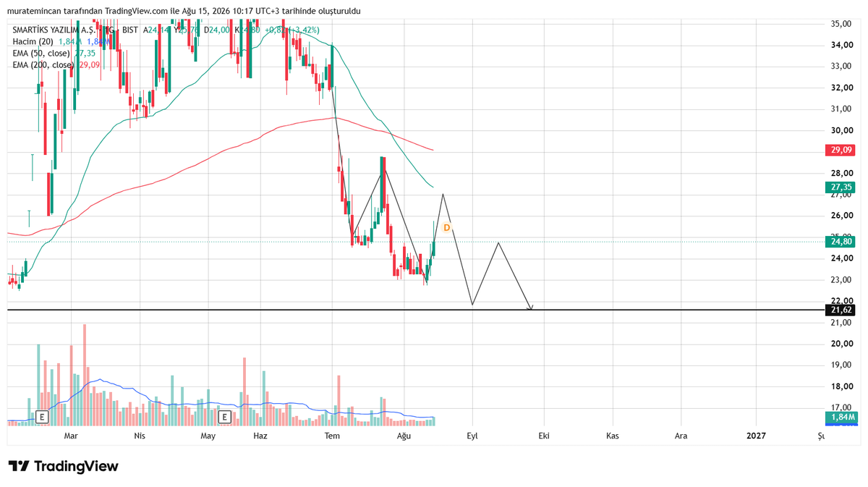Screen dimensions: 868x487
Task: Click the EMA (50, close) legend
Action: [41, 54]
